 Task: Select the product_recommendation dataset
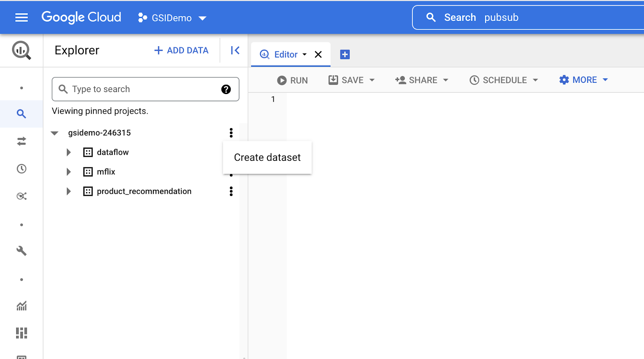click(144, 191)
